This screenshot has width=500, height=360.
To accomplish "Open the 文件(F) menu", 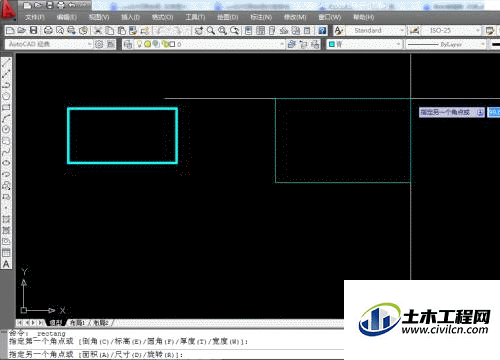I will [34, 17].
